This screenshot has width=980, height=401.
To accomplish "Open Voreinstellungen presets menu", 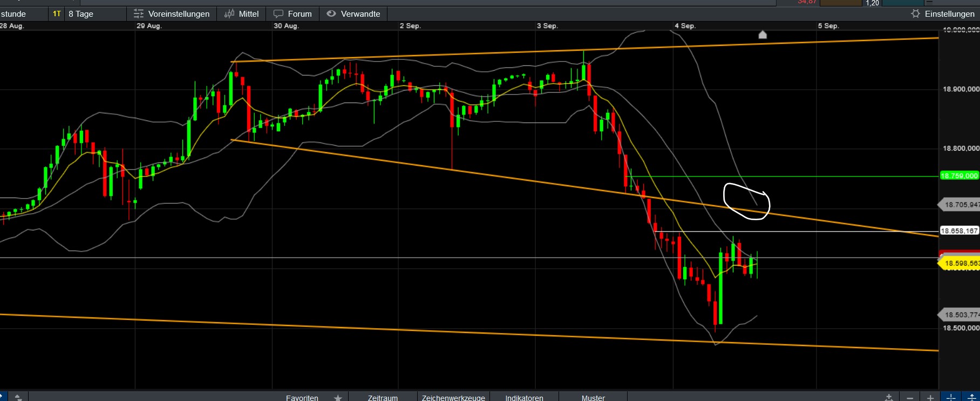I will 172,14.
